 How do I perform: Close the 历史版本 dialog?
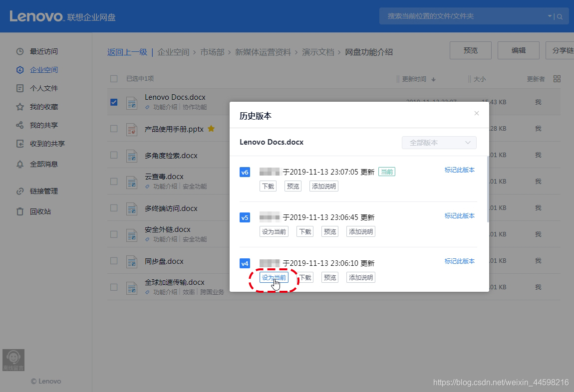click(x=476, y=113)
